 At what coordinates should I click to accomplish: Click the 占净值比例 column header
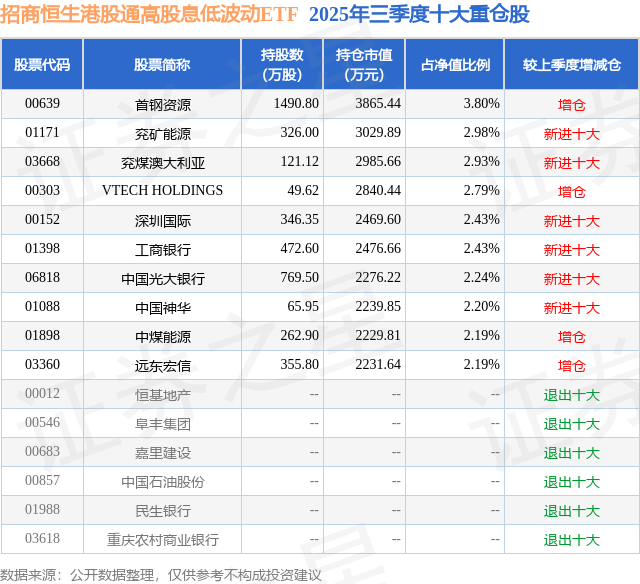click(455, 64)
